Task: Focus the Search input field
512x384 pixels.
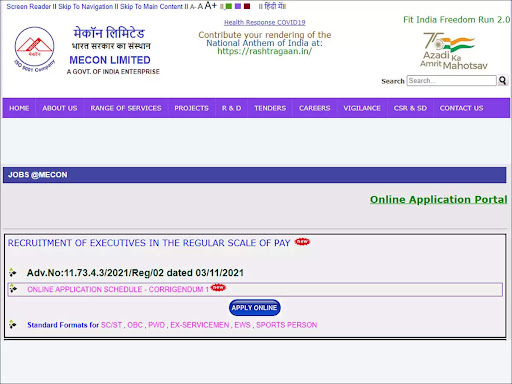Action: click(x=452, y=81)
